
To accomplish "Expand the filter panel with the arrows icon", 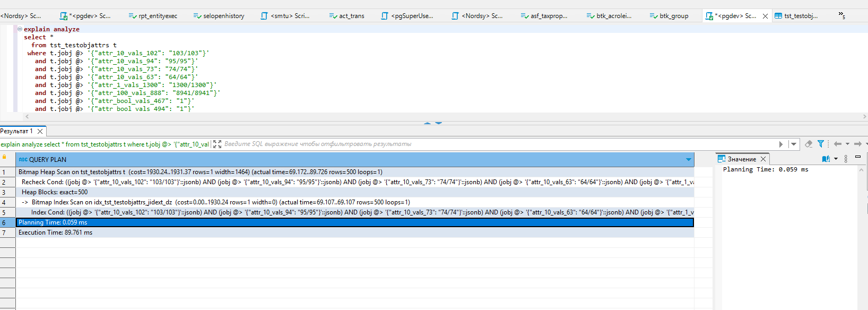I will pos(217,144).
